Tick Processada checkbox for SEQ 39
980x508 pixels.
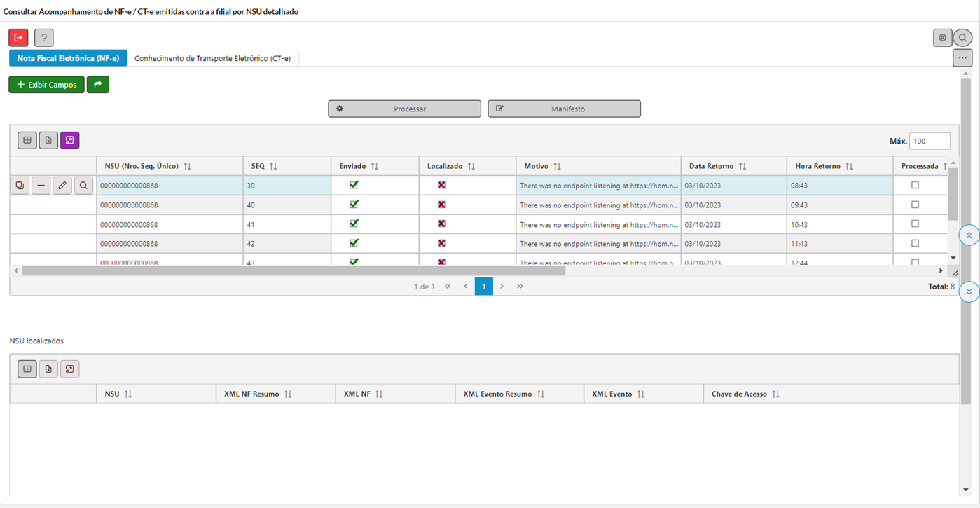(915, 185)
